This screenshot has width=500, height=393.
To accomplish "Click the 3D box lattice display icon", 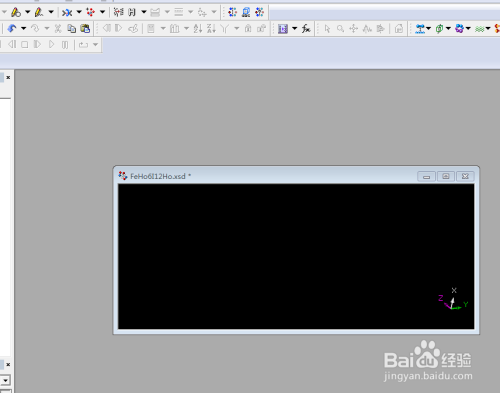I will 246,12.
